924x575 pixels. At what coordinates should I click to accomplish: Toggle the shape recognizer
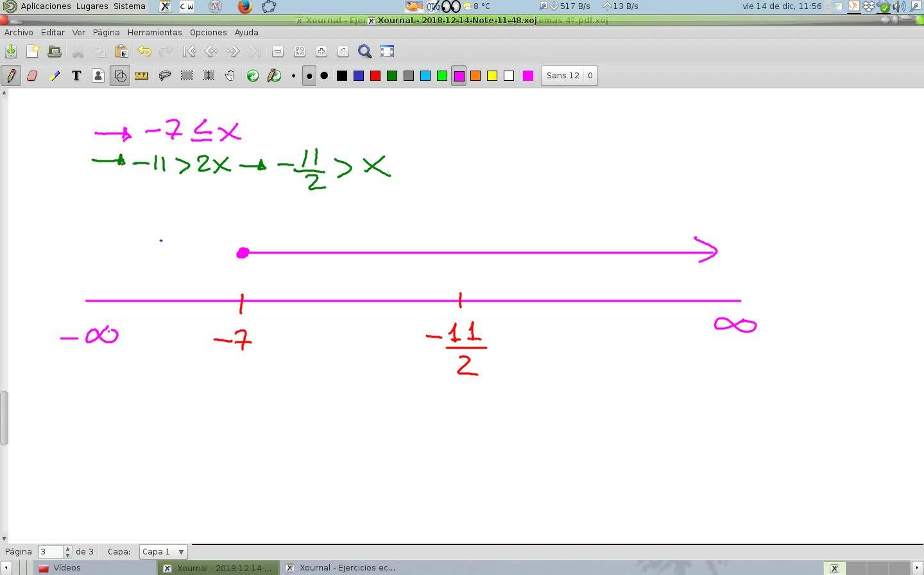tap(120, 76)
